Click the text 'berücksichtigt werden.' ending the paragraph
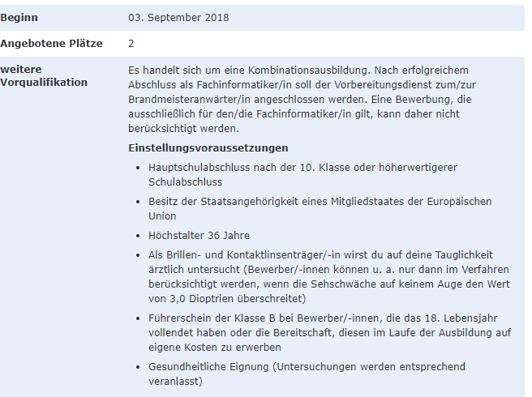The height and width of the screenshot is (397, 532). coord(183,129)
